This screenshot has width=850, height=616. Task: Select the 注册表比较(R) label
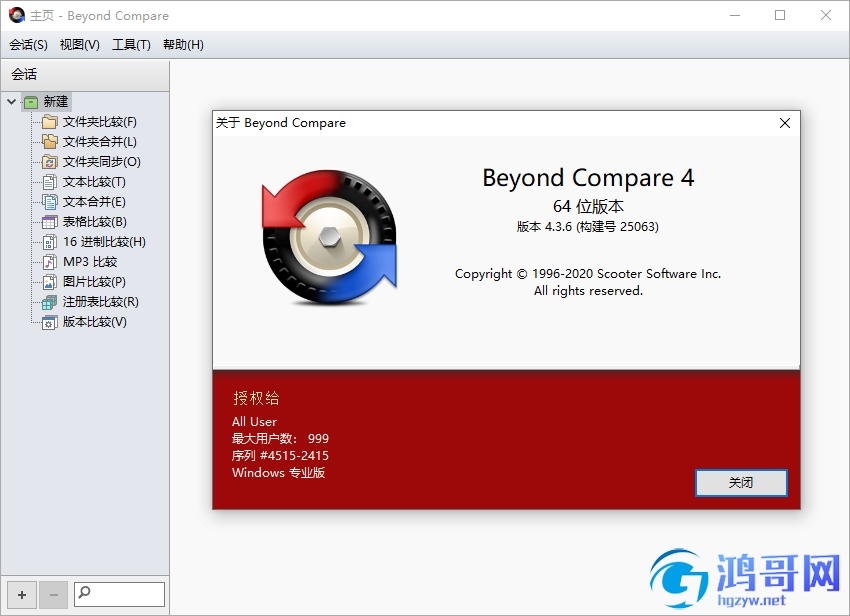tap(101, 302)
